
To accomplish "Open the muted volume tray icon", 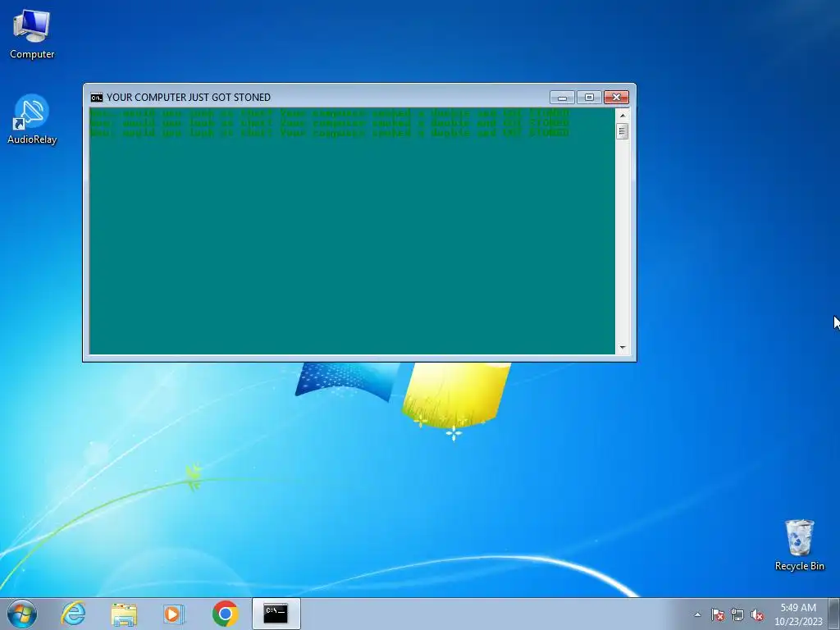I will tap(756, 614).
